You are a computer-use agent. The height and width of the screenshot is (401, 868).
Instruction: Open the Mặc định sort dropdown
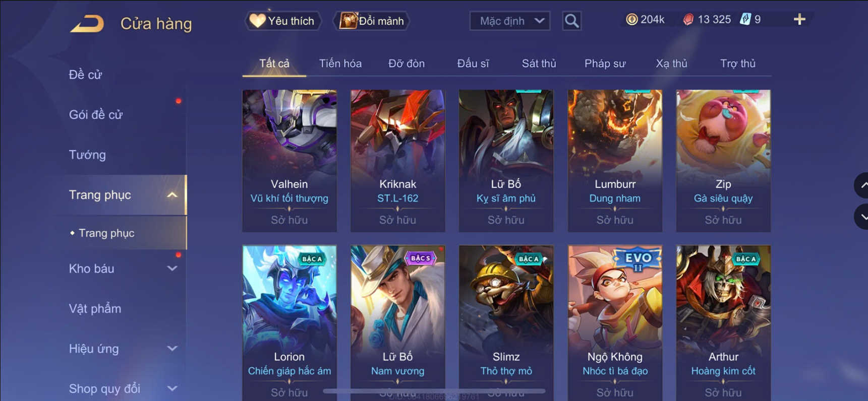pyautogui.click(x=510, y=21)
